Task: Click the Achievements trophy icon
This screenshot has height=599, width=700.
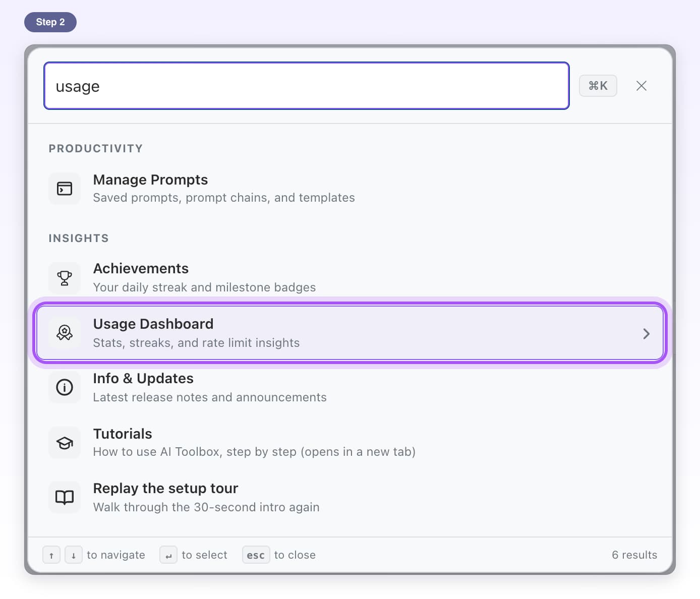Action: (65, 278)
